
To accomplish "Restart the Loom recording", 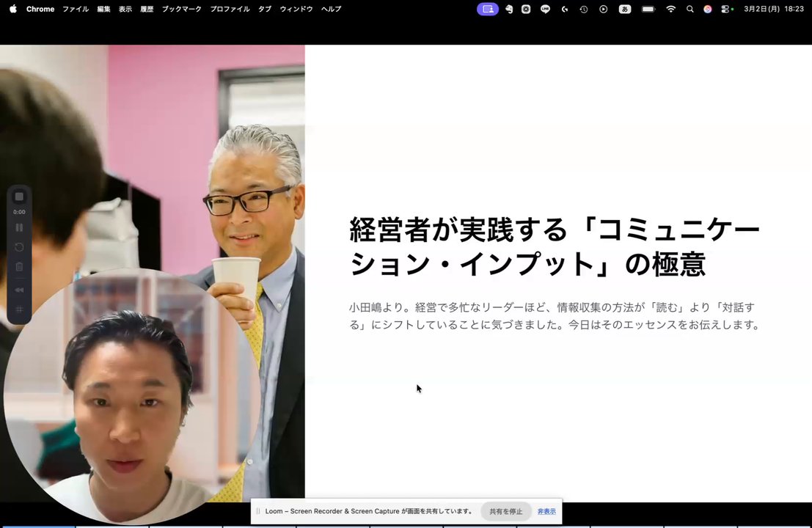I will click(19, 247).
